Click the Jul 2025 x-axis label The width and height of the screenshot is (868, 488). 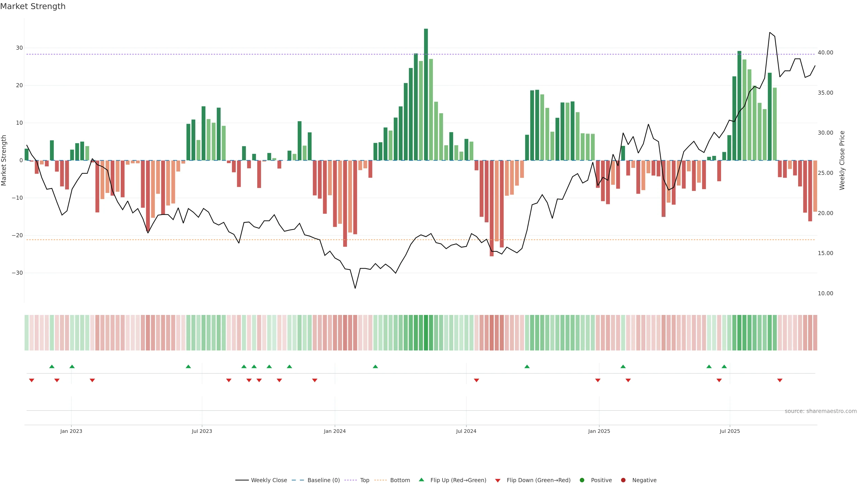click(729, 431)
